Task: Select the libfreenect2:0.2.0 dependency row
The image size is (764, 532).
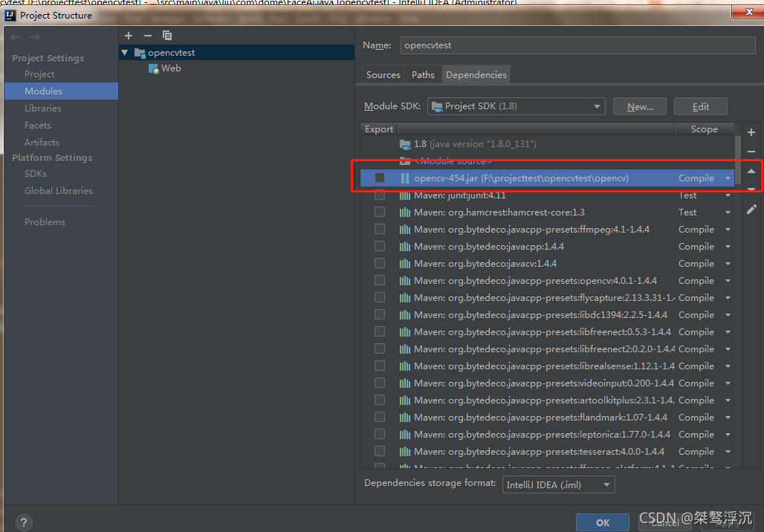Action: 547,349
